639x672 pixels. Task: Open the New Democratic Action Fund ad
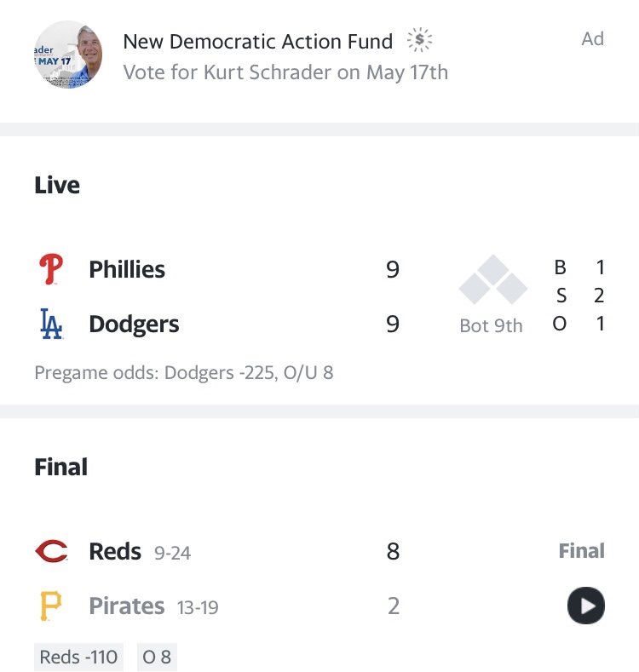[x=258, y=41]
